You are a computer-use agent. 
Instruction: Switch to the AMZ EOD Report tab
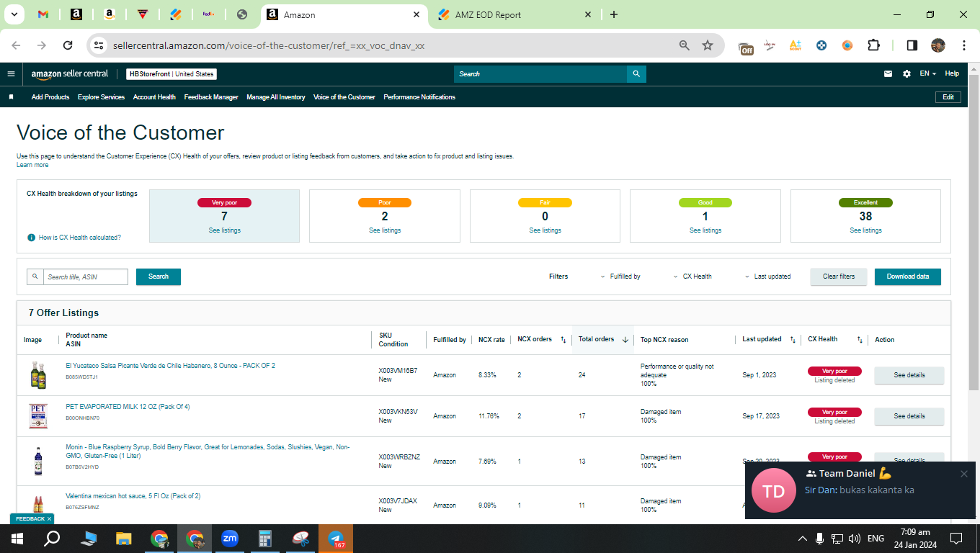pyautogui.click(x=515, y=14)
